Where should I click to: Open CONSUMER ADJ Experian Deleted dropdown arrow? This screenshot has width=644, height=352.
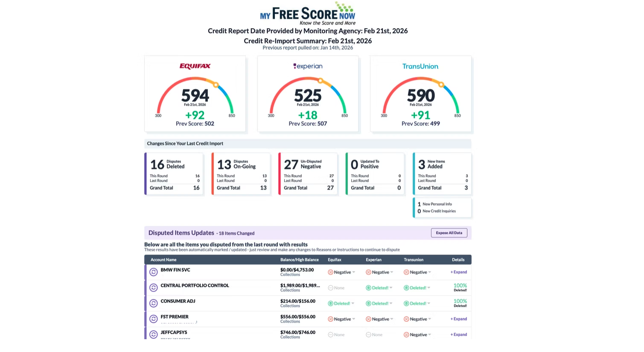point(391,303)
